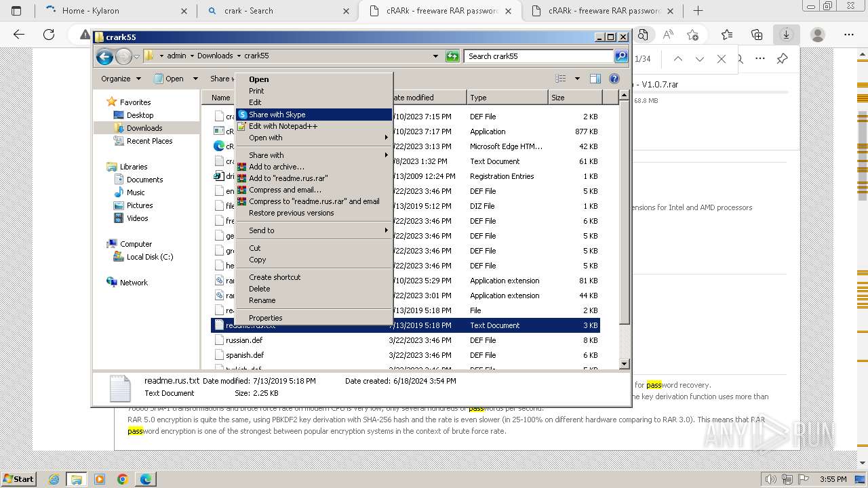This screenshot has width=868, height=488.
Task: Select Create shortcut option
Action: tap(313, 277)
